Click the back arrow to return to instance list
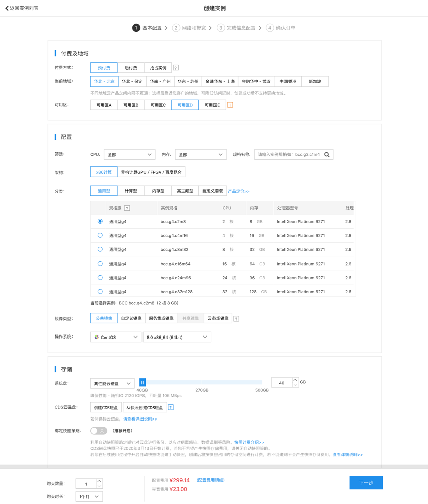 (7, 8)
